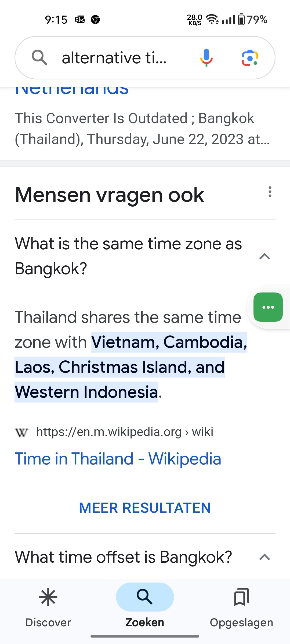This screenshot has height=644, width=290.
Task: Tap the battery indicator in status bar
Action: click(241, 19)
